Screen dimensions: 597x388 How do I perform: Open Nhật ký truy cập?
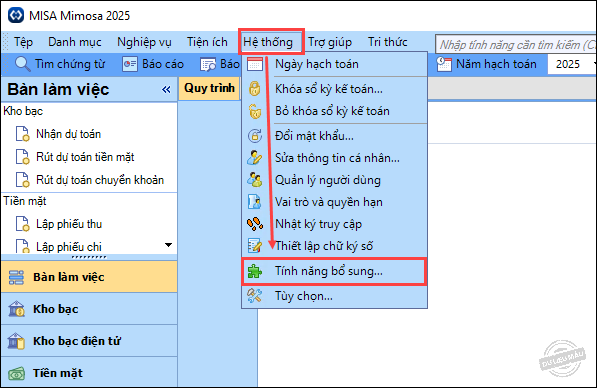334,224
